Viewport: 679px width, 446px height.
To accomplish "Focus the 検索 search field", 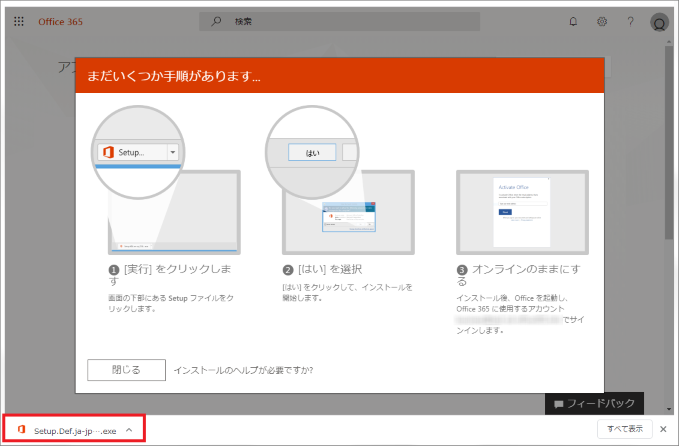I will tap(339, 21).
